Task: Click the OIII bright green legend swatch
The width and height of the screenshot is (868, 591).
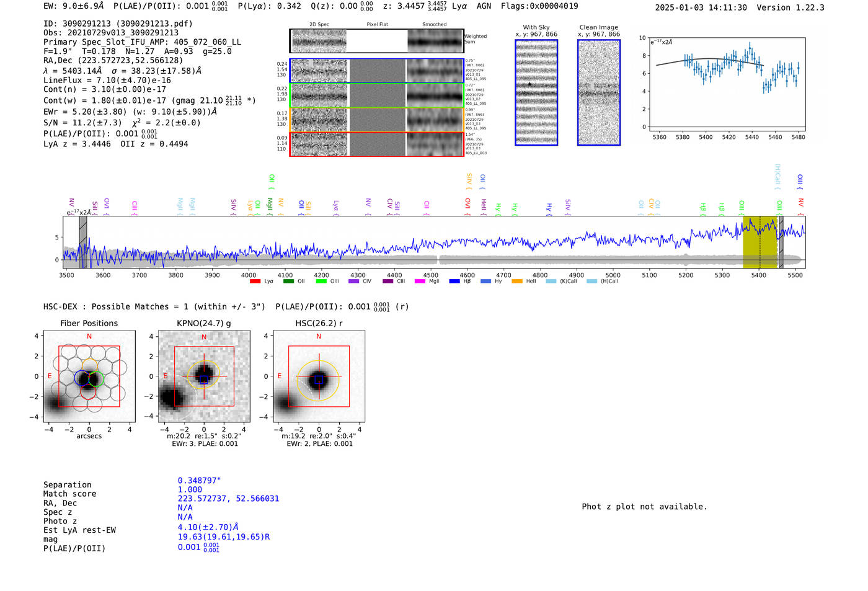Action: tap(321, 282)
